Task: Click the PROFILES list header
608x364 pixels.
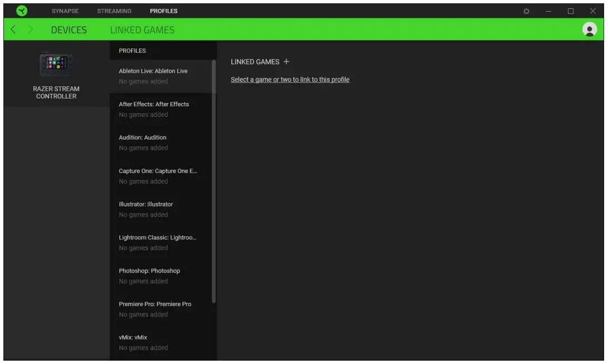Action: pos(132,51)
